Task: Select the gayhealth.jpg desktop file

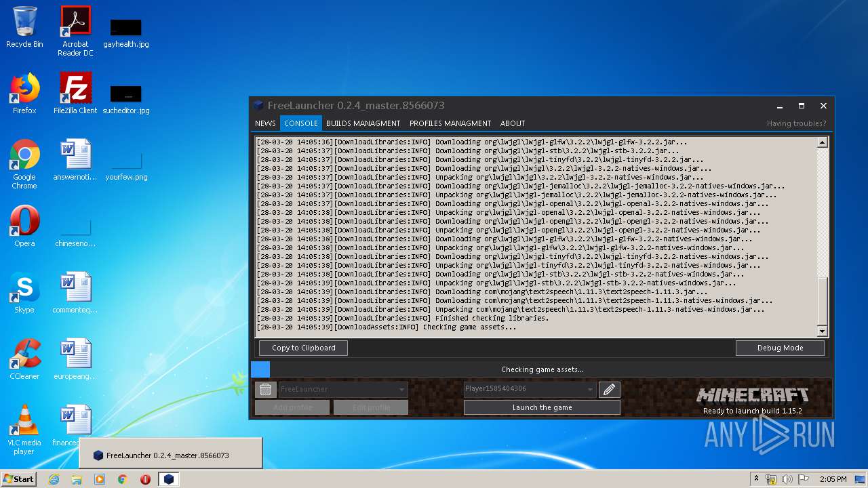Action: point(126,33)
